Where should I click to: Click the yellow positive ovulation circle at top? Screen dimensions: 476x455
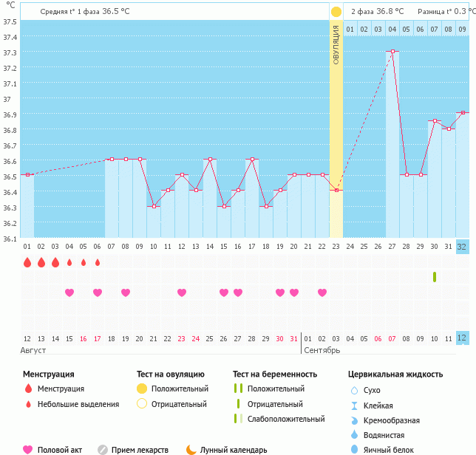[336, 12]
